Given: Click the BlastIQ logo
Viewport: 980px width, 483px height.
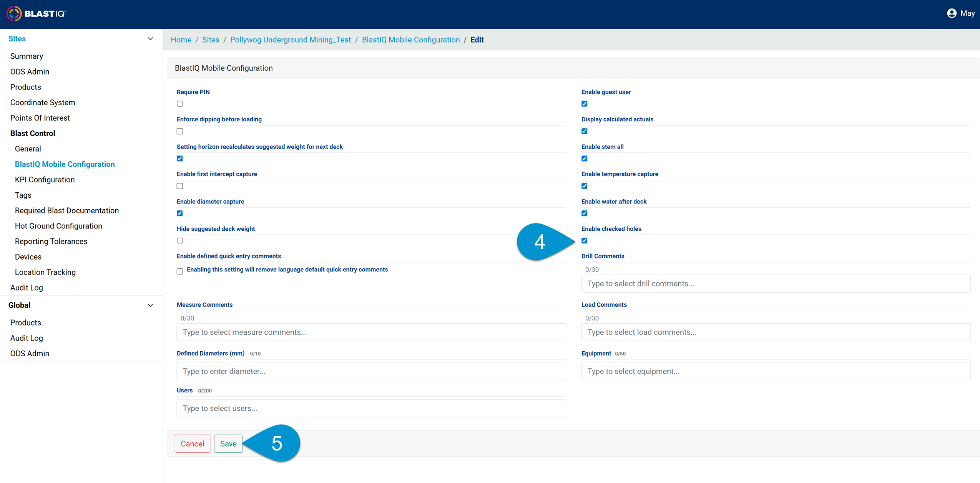Looking at the screenshot, I should point(36,13).
